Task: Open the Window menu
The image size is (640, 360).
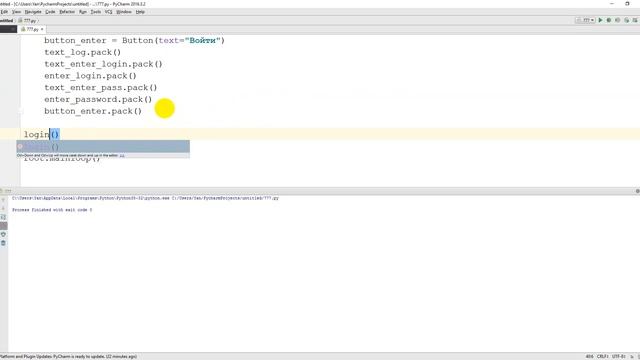Action: click(x=124, y=12)
